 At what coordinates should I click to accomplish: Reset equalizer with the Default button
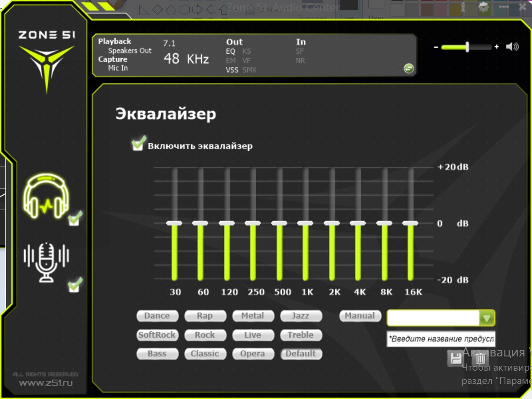click(301, 354)
